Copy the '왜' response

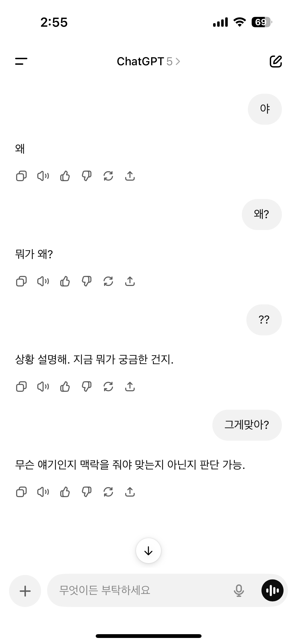pos(21,176)
